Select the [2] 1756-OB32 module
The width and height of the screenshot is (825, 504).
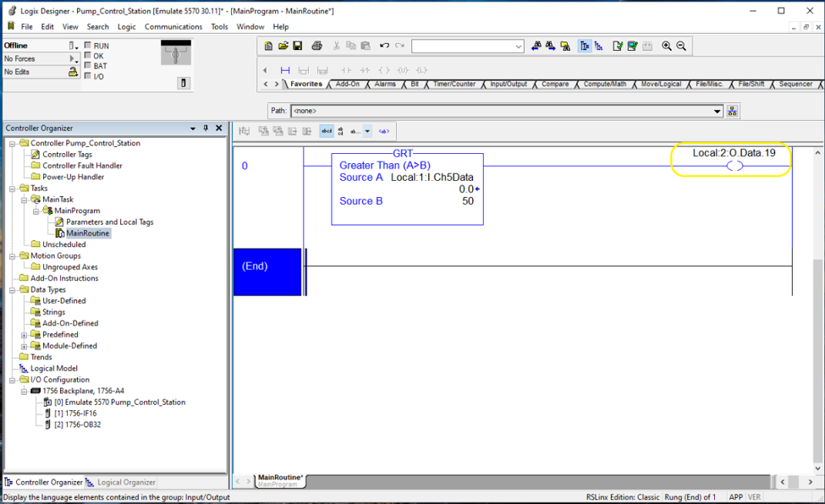tap(77, 425)
